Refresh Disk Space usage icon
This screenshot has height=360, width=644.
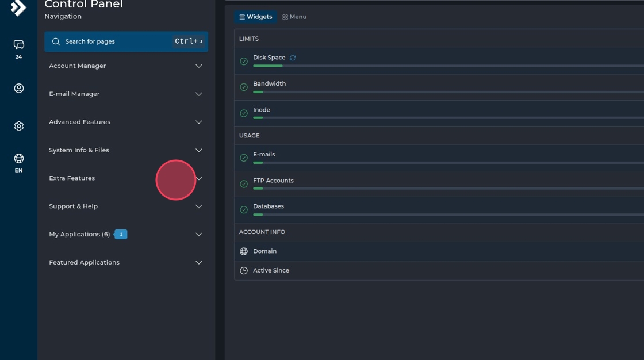[x=293, y=58]
